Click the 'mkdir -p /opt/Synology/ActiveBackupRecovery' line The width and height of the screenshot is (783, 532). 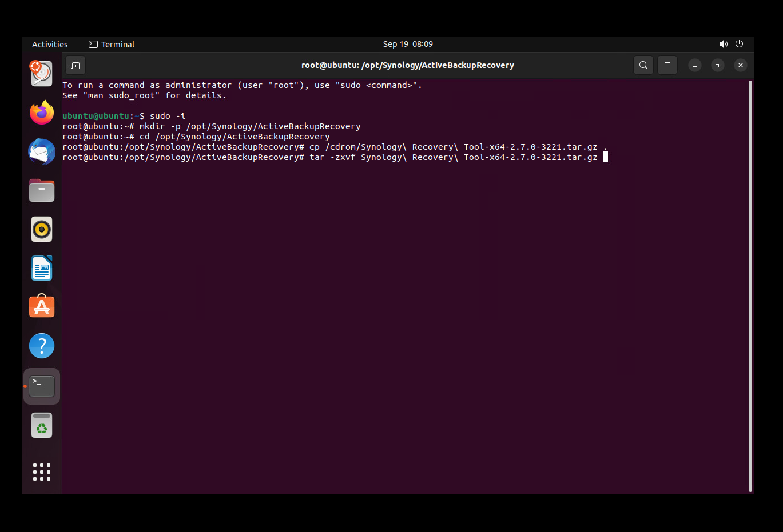212,126
